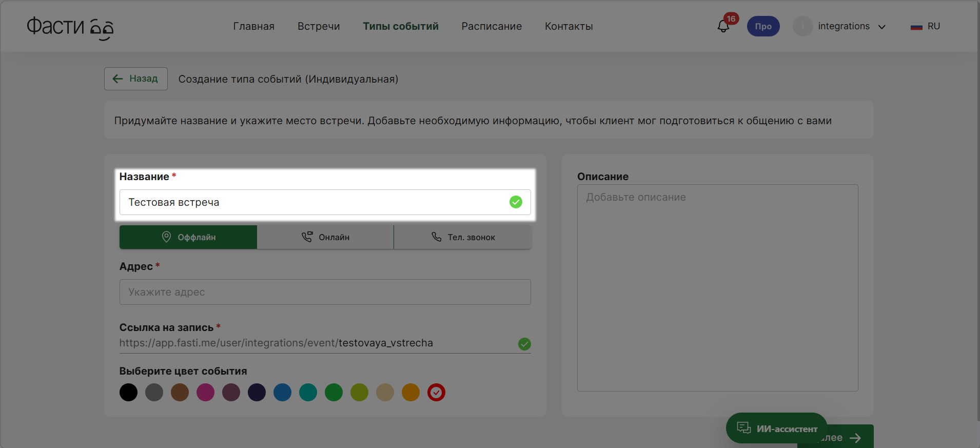Viewport: 980px width, 448px height.
Task: Click green checkmark in Название field
Action: (516, 202)
